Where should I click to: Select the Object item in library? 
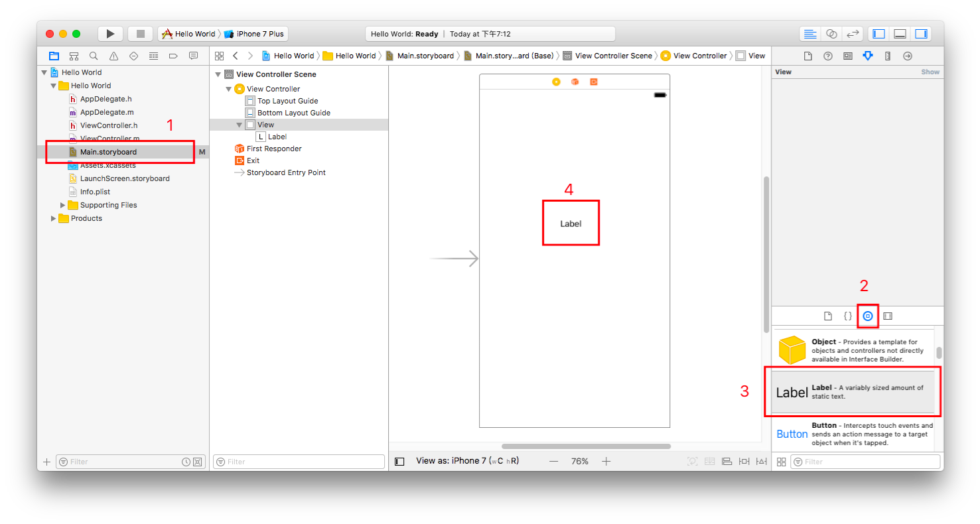pos(853,350)
